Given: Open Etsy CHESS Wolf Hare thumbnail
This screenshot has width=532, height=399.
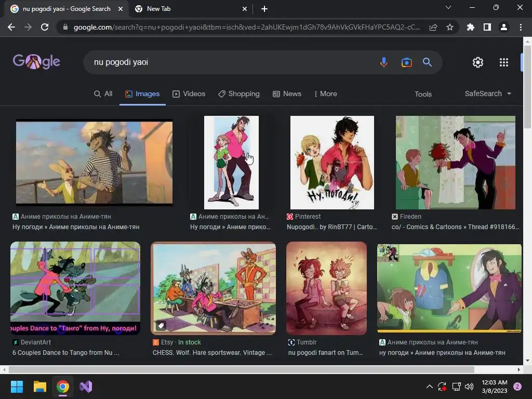Looking at the screenshot, I should tap(213, 288).
